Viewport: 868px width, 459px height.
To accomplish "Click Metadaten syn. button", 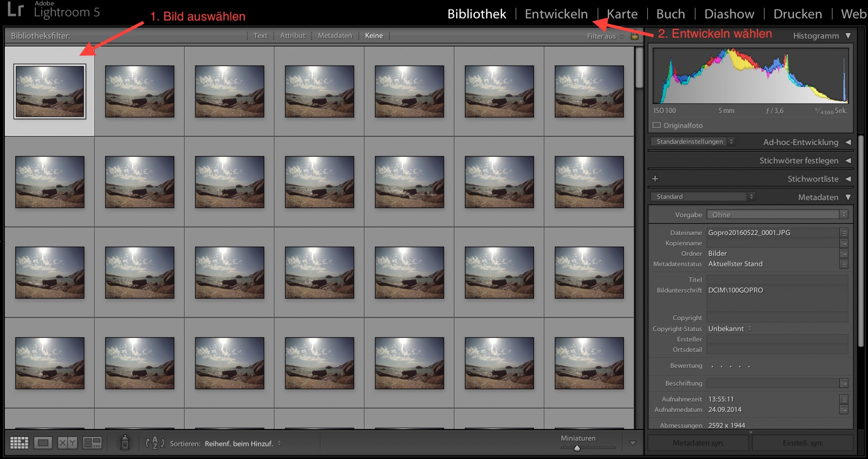I will (698, 443).
